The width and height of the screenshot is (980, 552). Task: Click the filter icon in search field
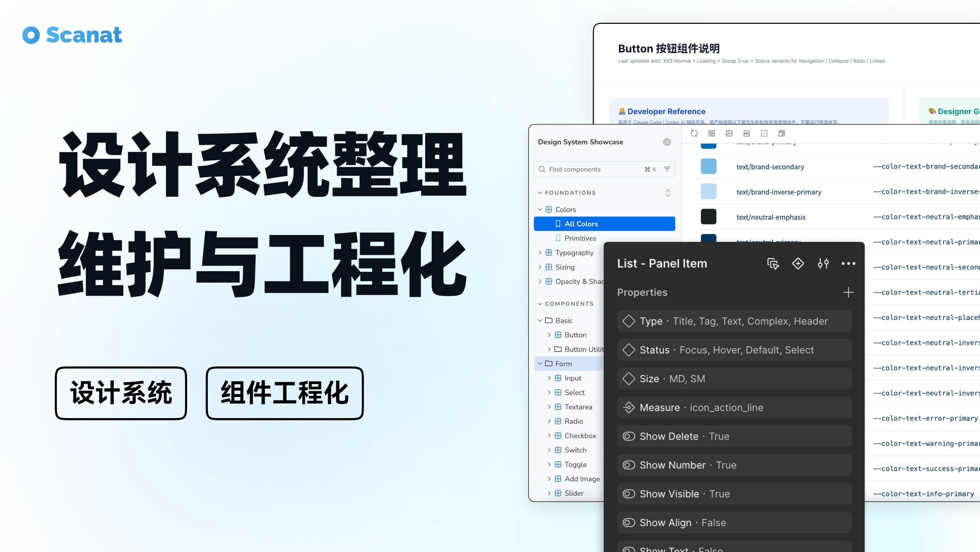tap(667, 169)
